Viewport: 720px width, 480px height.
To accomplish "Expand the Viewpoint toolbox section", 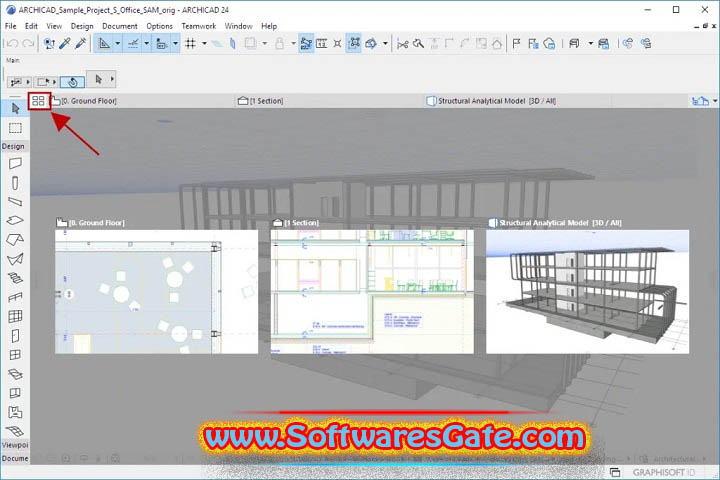I will click(15, 445).
